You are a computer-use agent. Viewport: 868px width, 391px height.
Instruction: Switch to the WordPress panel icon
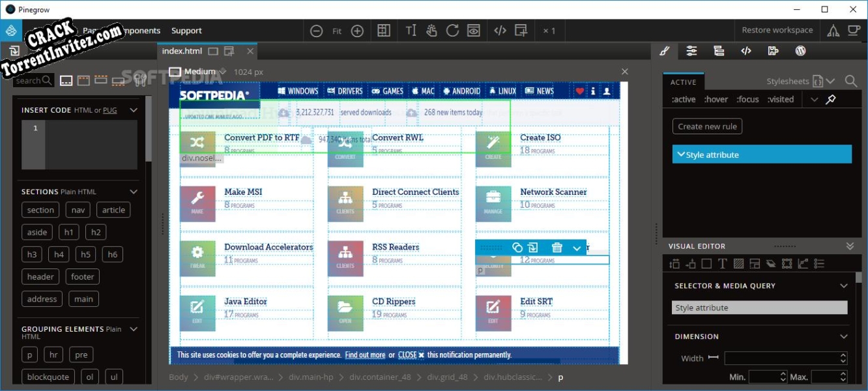pyautogui.click(x=800, y=51)
